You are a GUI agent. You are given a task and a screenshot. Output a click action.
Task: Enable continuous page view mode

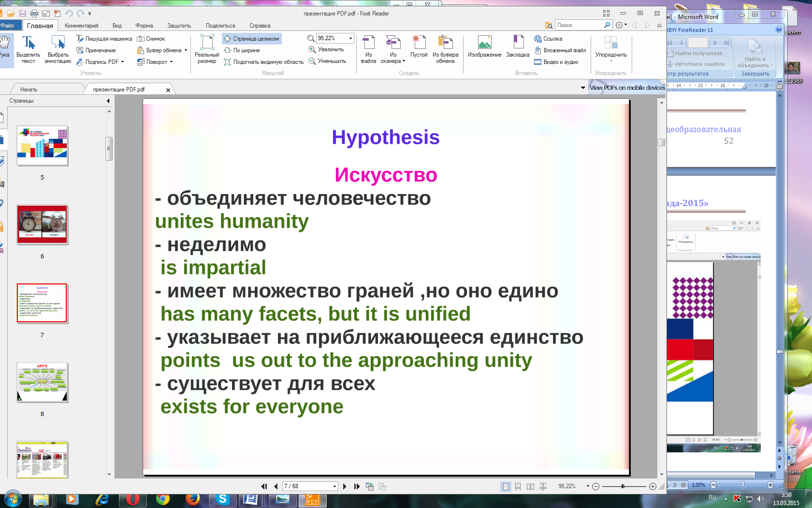(x=518, y=486)
